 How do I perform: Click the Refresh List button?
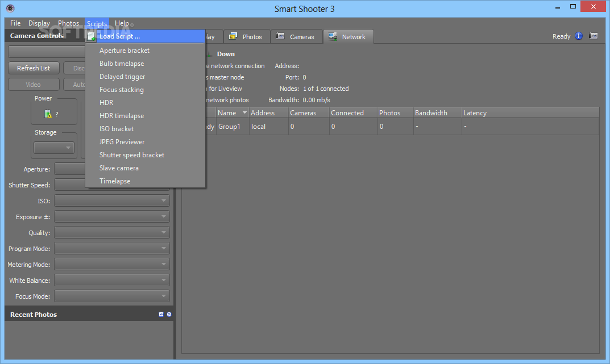[x=34, y=68]
